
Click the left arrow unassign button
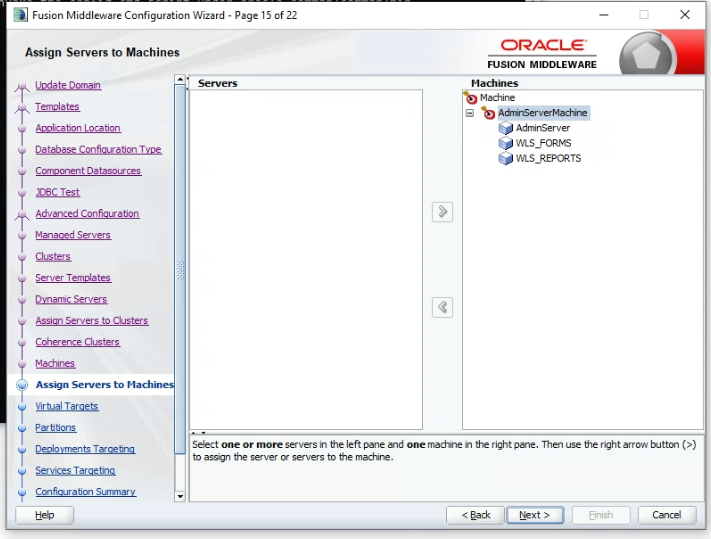point(442,307)
